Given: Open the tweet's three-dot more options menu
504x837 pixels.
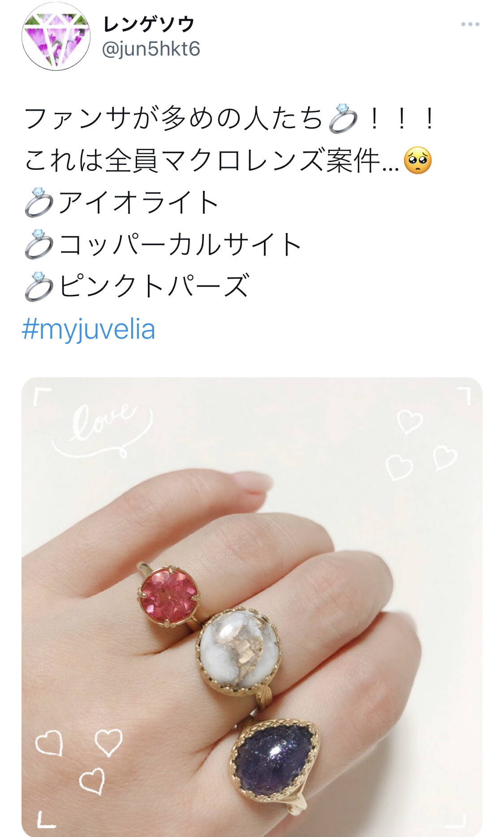Looking at the screenshot, I should tap(470, 24).
